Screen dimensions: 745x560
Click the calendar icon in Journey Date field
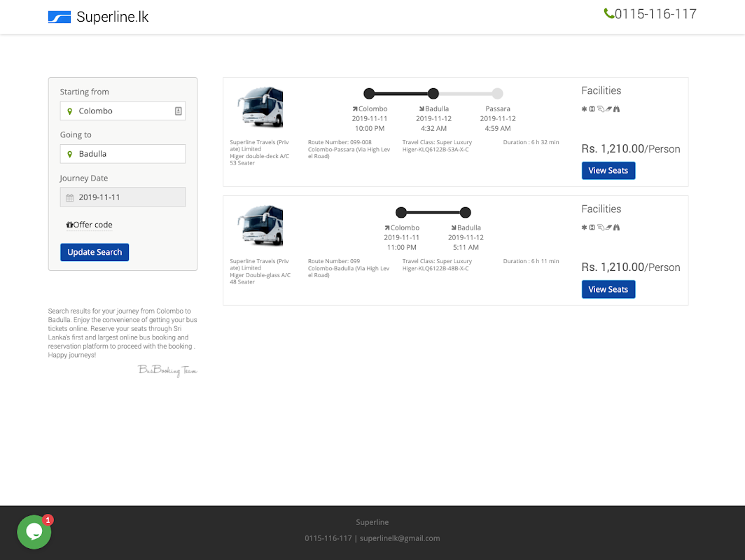(70, 197)
